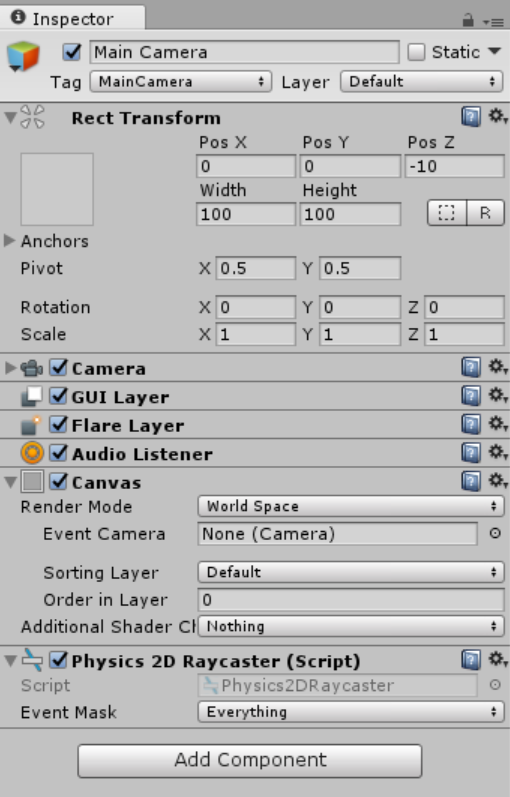Click the Script field object picker circle
The width and height of the screenshot is (510, 797).
click(495, 685)
